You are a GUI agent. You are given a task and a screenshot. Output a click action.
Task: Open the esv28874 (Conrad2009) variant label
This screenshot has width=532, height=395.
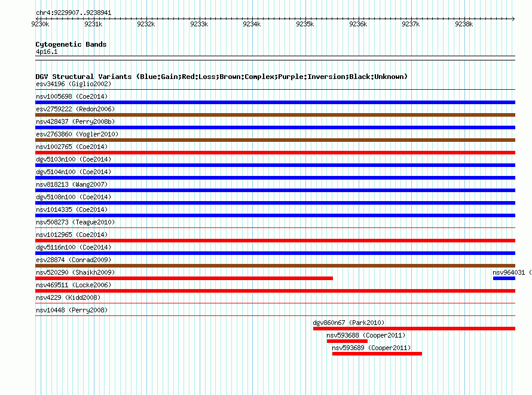tap(74, 260)
